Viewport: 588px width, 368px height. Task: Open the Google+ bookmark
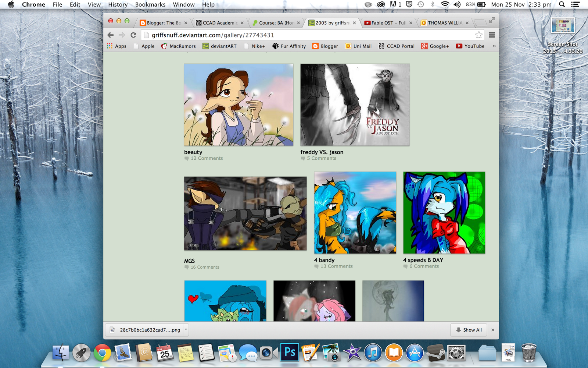(x=435, y=46)
